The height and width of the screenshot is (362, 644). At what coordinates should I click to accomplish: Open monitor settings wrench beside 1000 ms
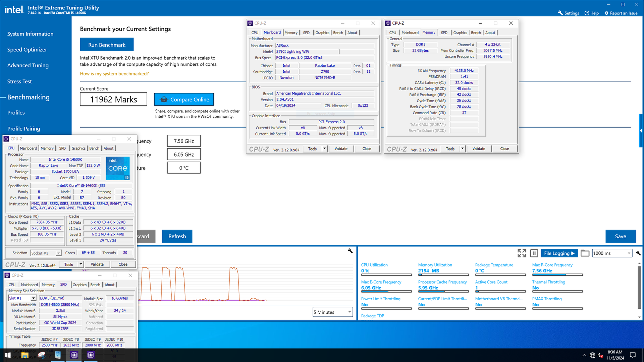638,253
